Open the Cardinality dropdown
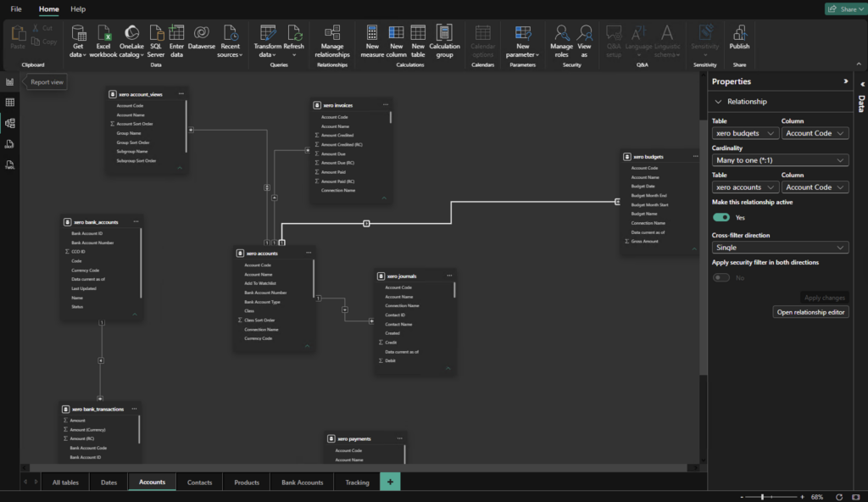Screen dimensions: 868x502 click(780, 160)
